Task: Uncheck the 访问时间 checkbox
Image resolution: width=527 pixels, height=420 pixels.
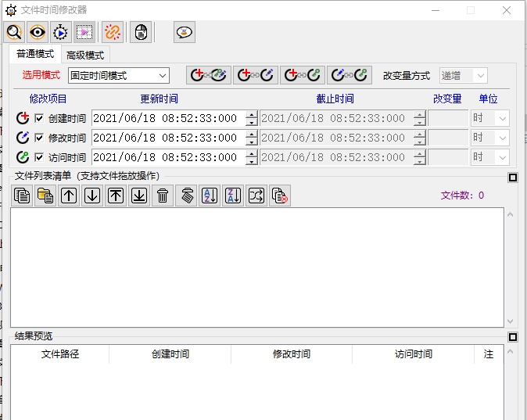Action: point(39,157)
